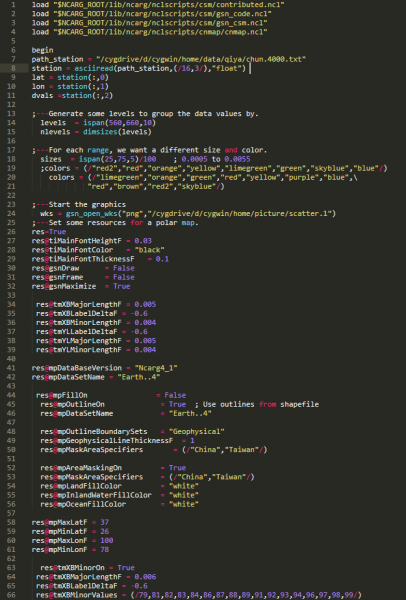Click the number 37 after mpMaxLatF
The width and height of the screenshot is (406, 600).
coord(104,522)
